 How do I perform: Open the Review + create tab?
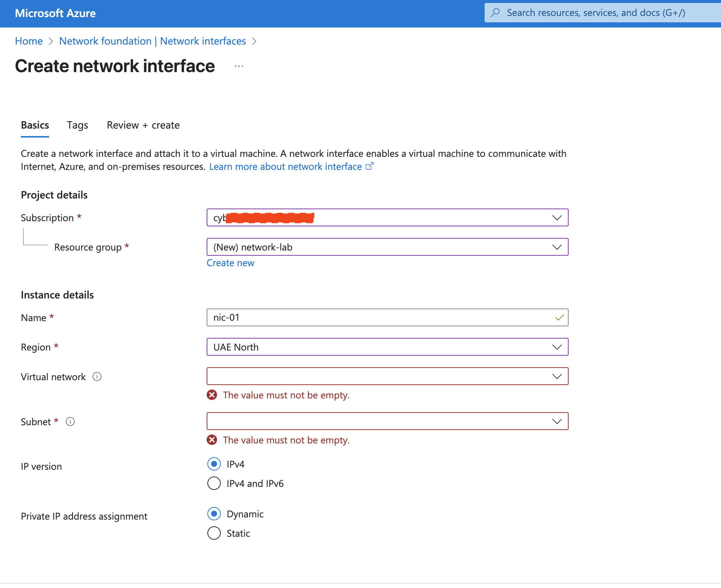143,125
